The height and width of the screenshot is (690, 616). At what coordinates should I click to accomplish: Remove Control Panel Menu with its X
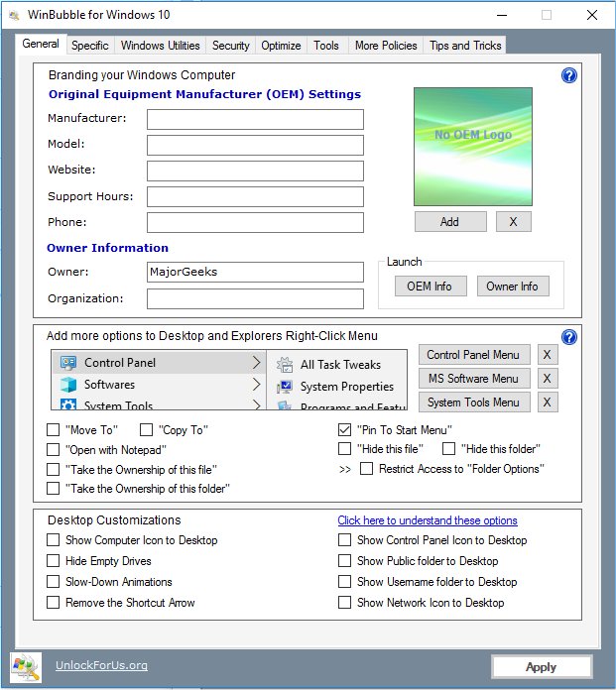[548, 354]
